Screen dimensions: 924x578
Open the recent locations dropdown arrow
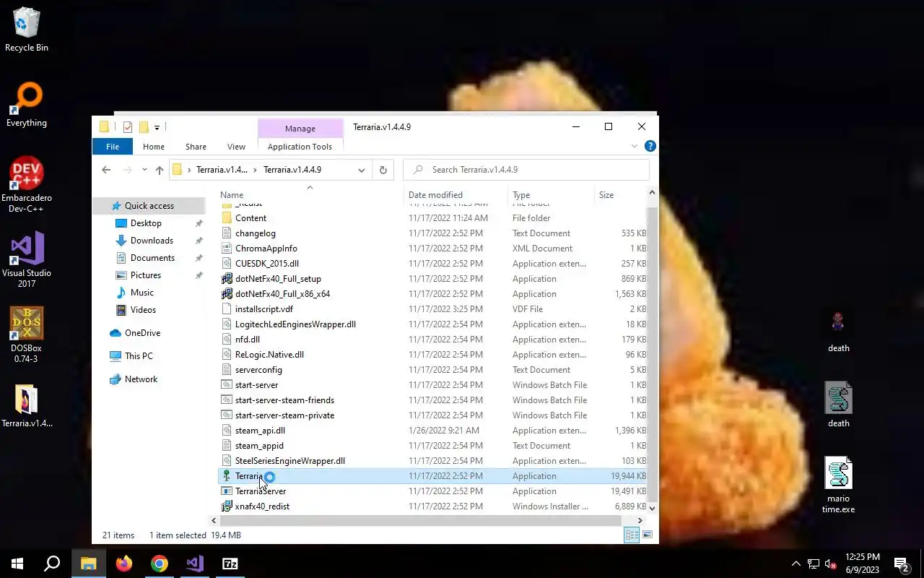coord(144,170)
